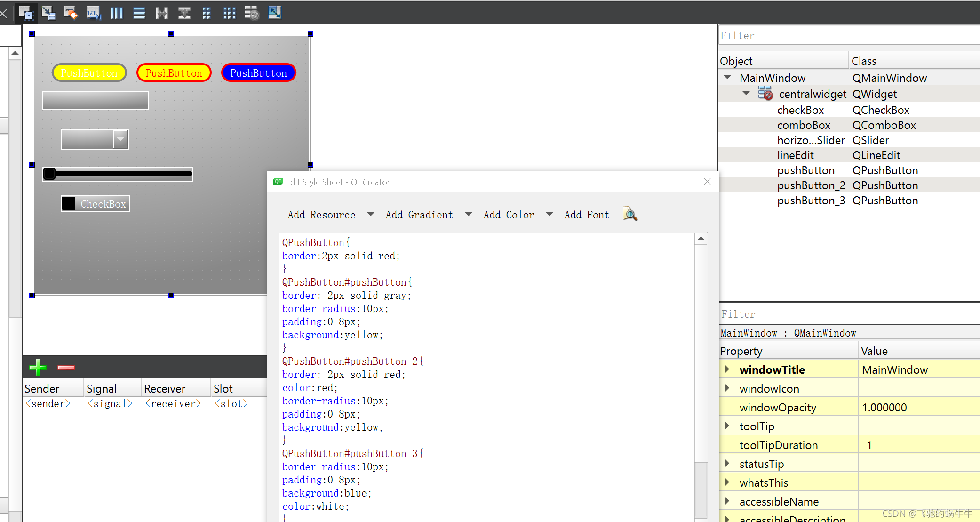
Task: Apply the Lay Out in Grid icon
Action: [229, 13]
